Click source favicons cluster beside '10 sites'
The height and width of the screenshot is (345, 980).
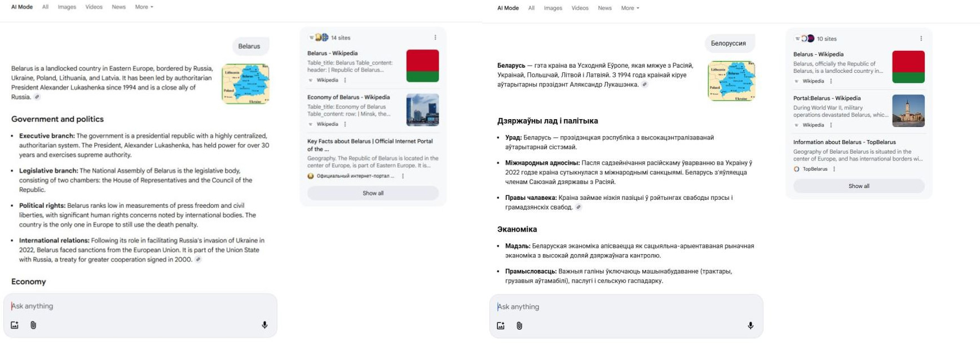[x=805, y=38]
